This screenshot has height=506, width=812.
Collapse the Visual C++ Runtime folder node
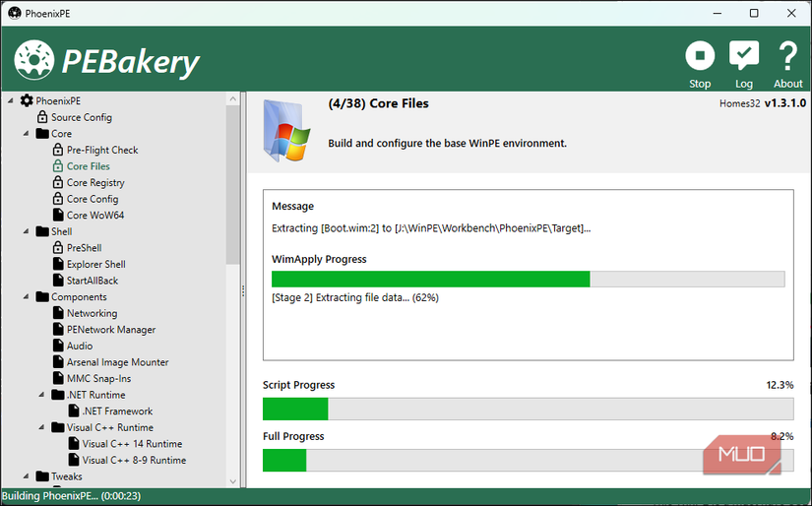click(x=42, y=427)
